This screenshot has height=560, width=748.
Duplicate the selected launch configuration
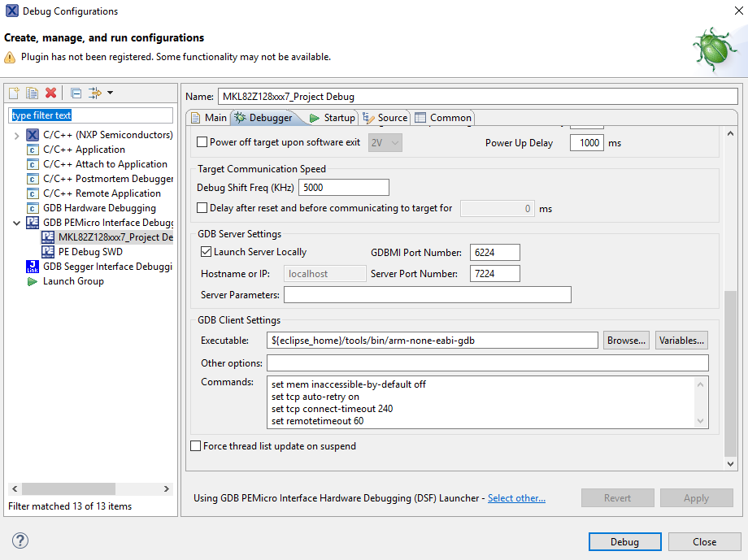tap(32, 93)
